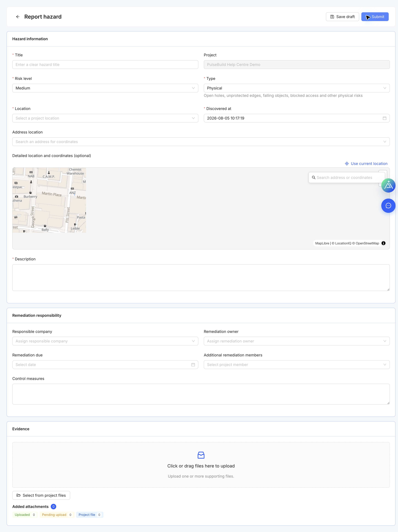This screenshot has height=532, width=398.
Task: Click the Description text area
Action: 201,277
